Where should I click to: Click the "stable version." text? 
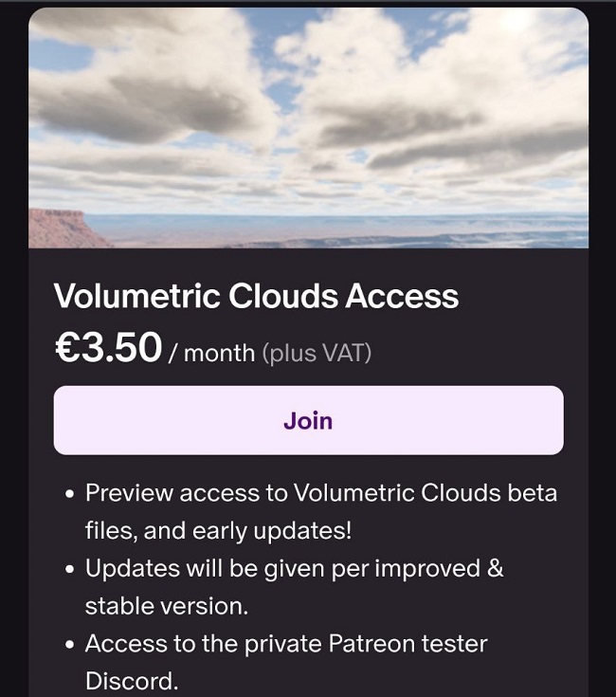(167, 605)
